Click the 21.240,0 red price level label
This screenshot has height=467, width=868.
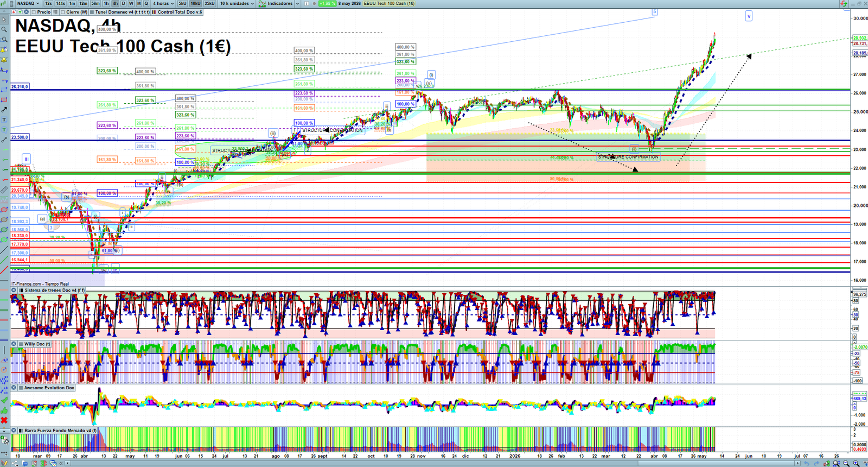[x=20, y=180]
